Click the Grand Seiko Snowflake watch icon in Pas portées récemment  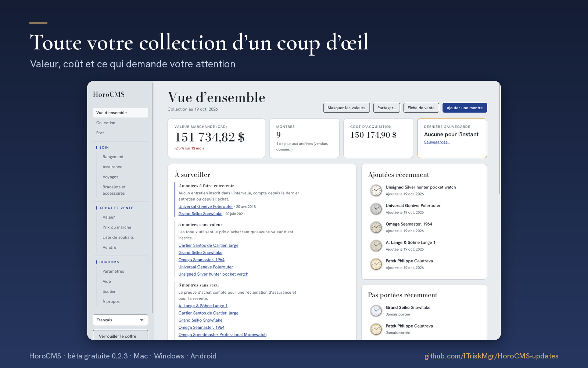(x=376, y=311)
